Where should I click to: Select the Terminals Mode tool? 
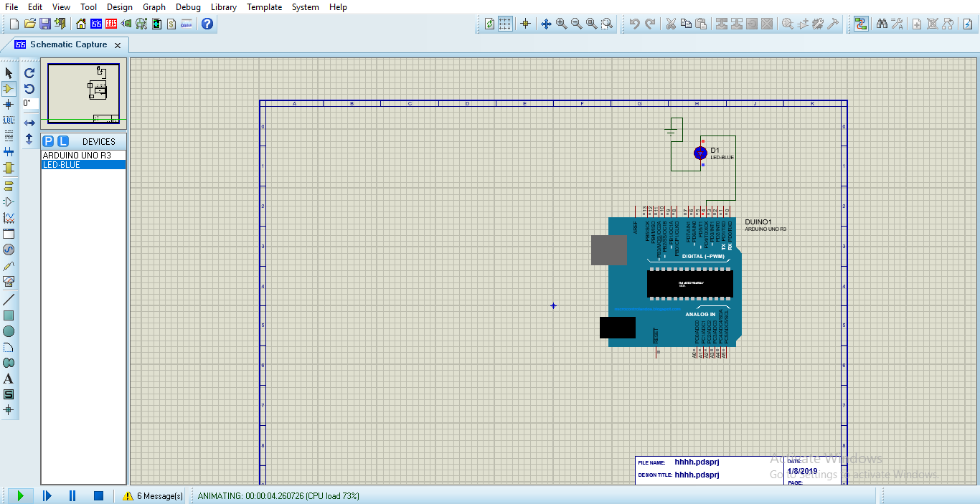pyautogui.click(x=9, y=186)
